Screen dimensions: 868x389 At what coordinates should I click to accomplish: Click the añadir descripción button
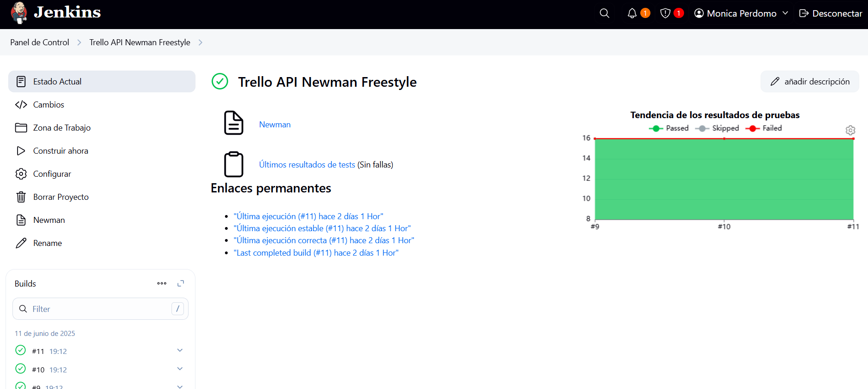coord(810,82)
